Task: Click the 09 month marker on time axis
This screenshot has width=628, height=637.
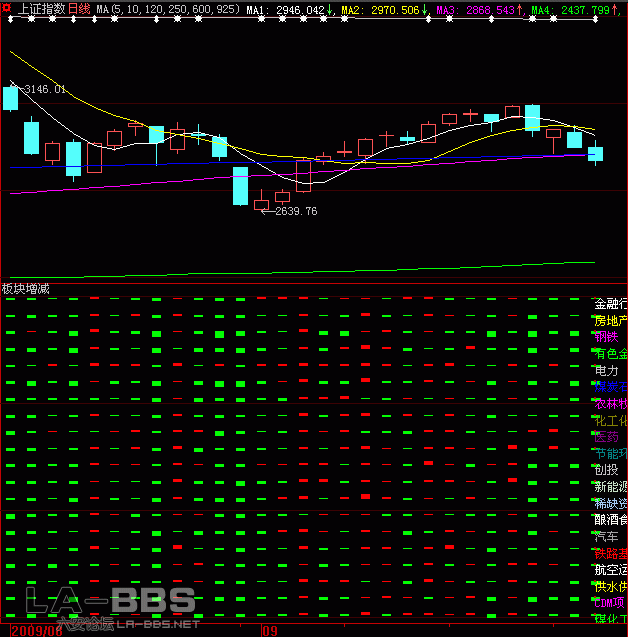Action: click(x=270, y=631)
